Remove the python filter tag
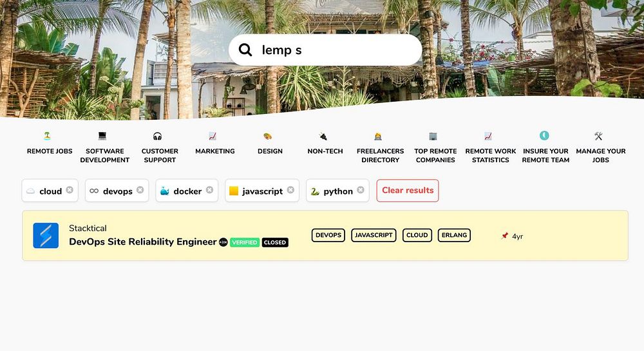Screen dimensions: 644x351 coord(360,189)
